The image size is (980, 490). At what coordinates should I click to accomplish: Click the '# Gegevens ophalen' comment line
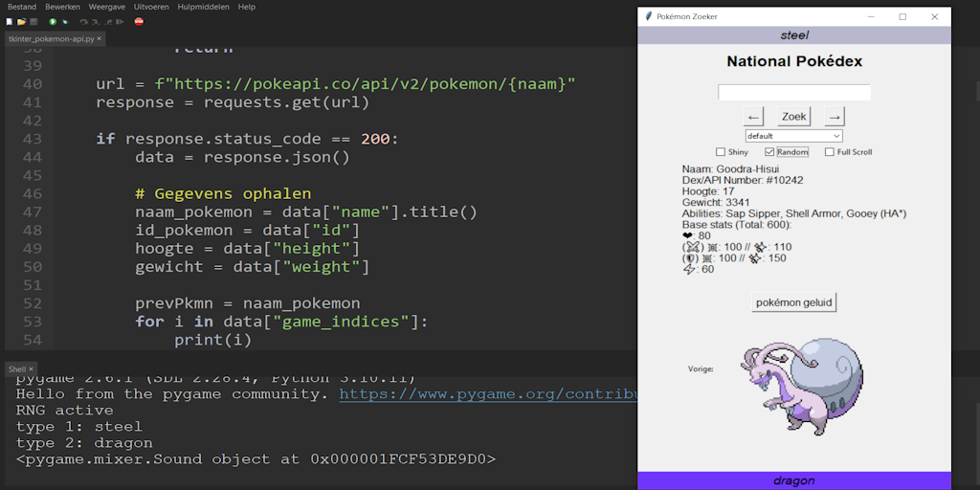222,193
